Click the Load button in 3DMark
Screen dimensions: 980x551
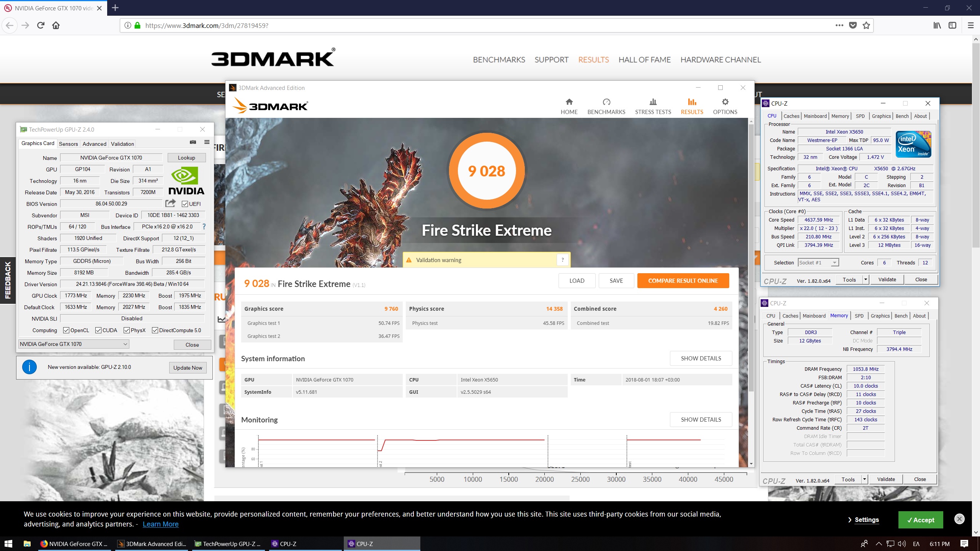577,280
